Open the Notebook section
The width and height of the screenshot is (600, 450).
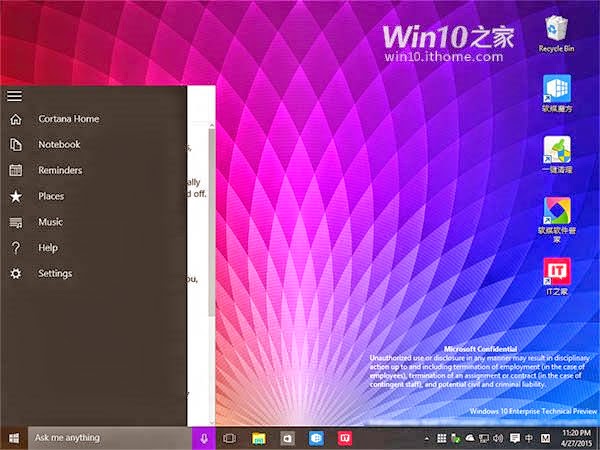[x=93, y=145]
